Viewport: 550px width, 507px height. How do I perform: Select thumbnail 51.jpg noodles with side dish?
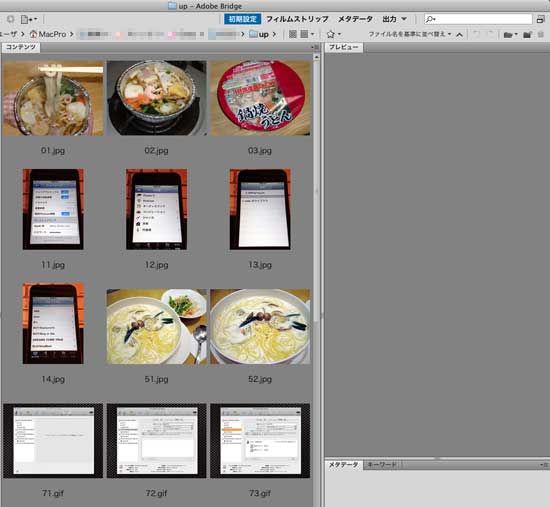coord(156,326)
